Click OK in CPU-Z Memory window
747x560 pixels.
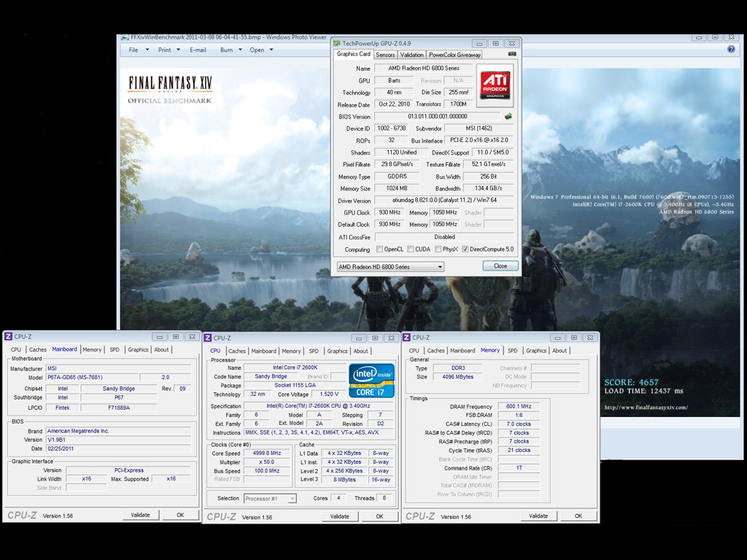pos(578,516)
